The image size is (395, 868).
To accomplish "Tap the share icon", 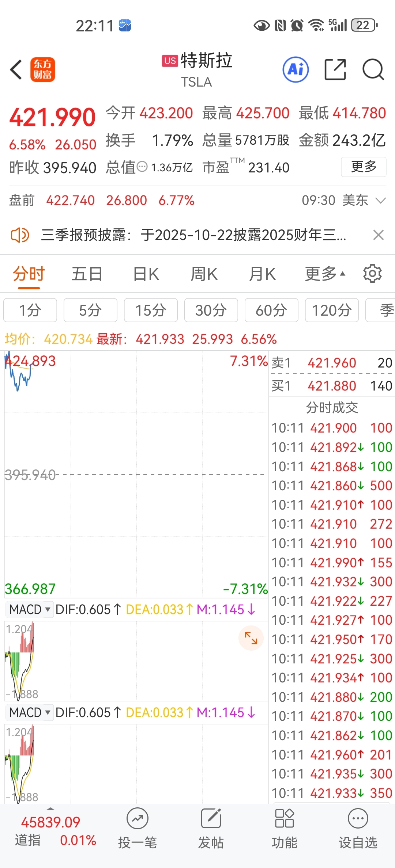I will pos(335,69).
